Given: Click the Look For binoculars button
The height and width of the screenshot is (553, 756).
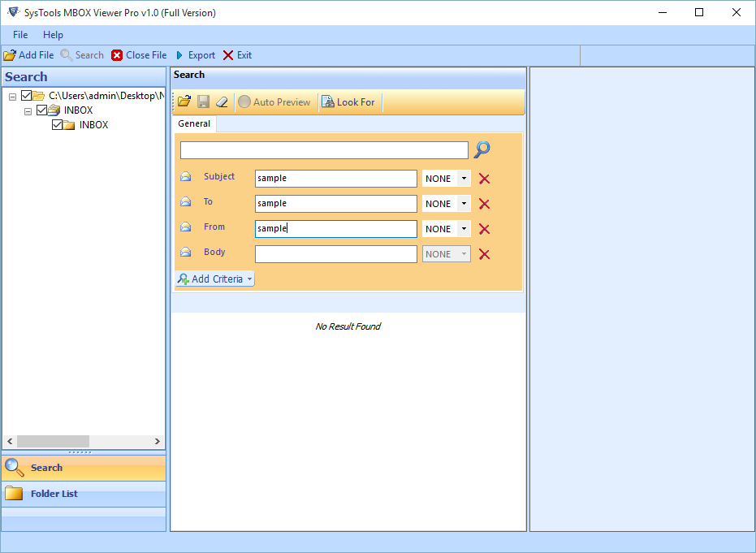Looking at the screenshot, I should [348, 102].
